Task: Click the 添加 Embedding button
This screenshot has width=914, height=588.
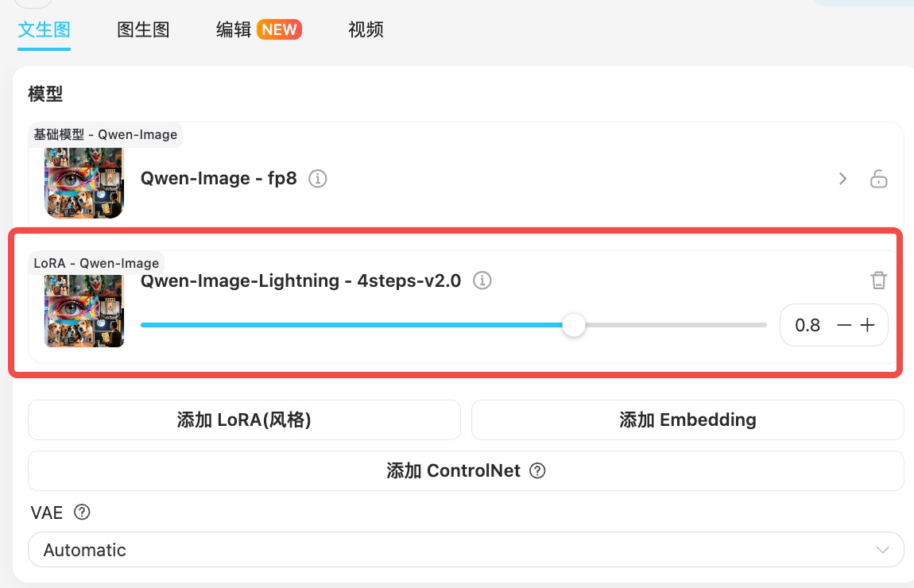Action: 687,420
